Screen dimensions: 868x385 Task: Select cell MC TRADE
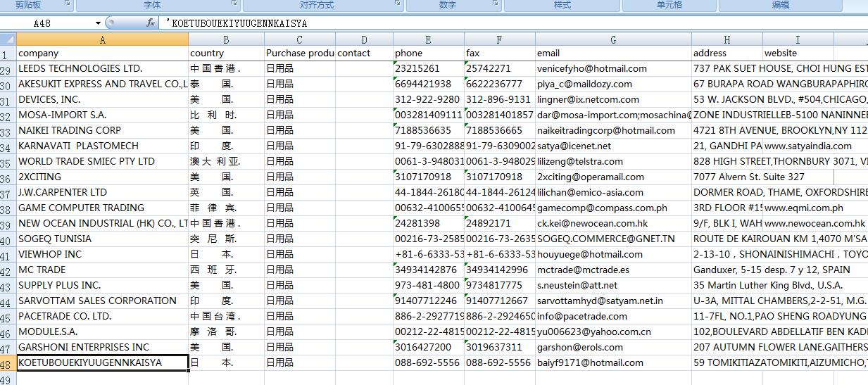click(x=103, y=270)
